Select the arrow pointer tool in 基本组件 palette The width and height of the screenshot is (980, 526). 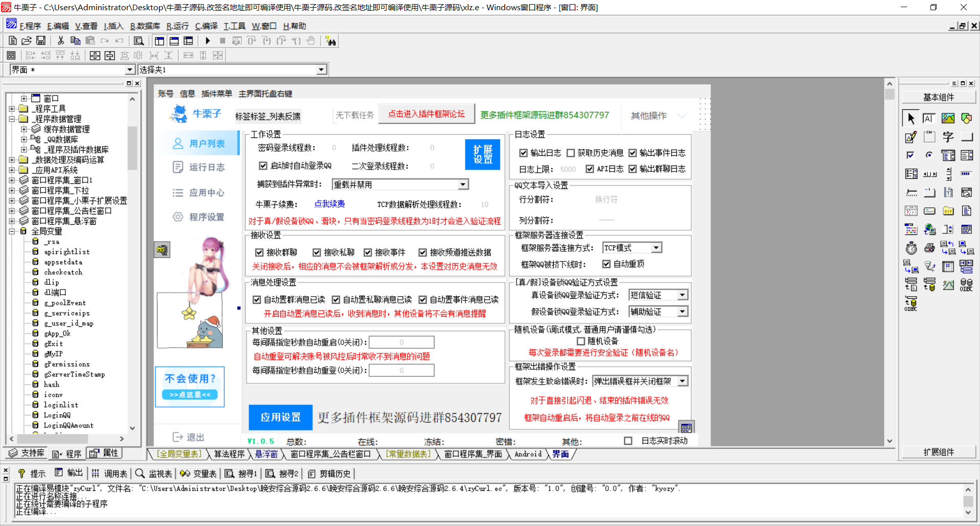pyautogui.click(x=911, y=118)
